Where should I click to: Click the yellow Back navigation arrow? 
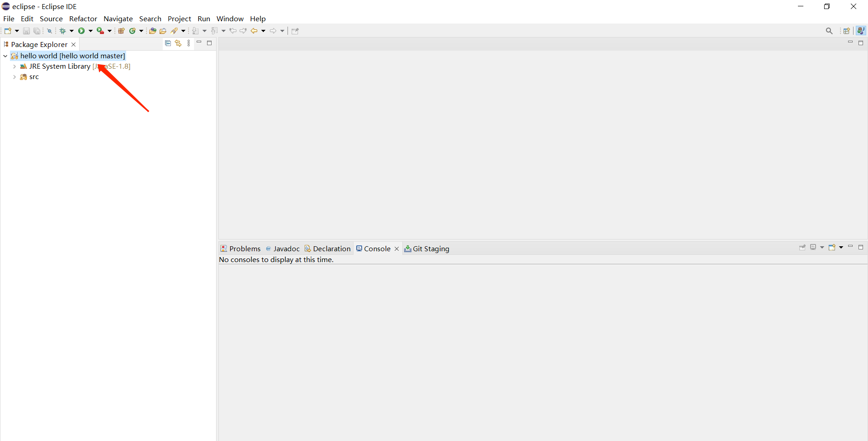click(x=254, y=31)
